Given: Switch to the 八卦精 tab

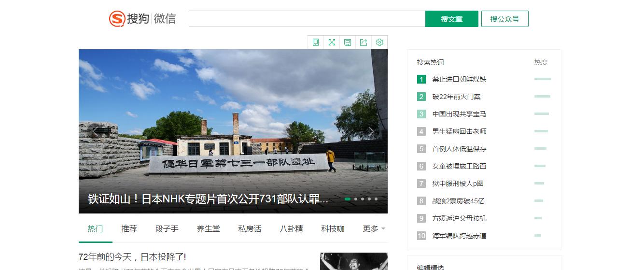Looking at the screenshot, I should (292, 228).
